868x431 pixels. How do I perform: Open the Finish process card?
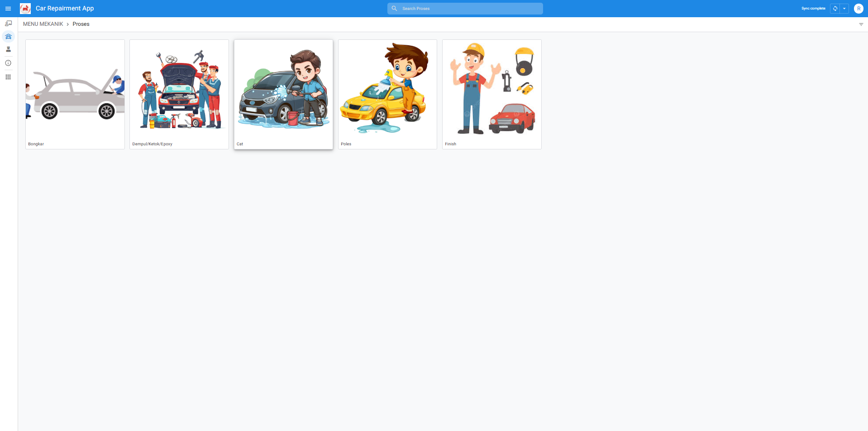click(x=491, y=94)
